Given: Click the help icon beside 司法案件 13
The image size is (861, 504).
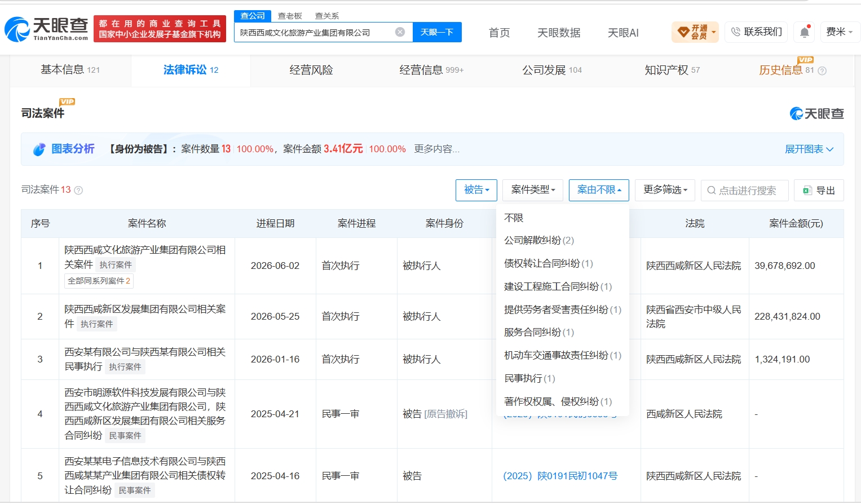Looking at the screenshot, I should click(x=78, y=190).
